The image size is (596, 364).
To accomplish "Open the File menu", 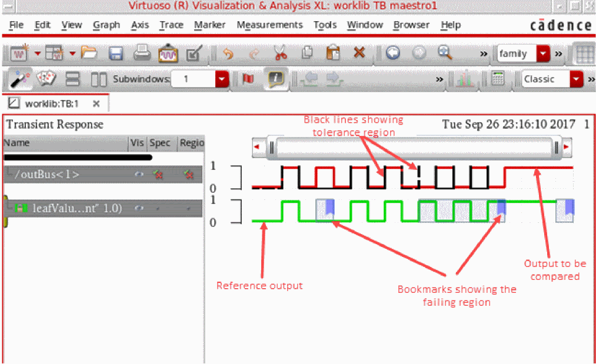I will point(16,25).
